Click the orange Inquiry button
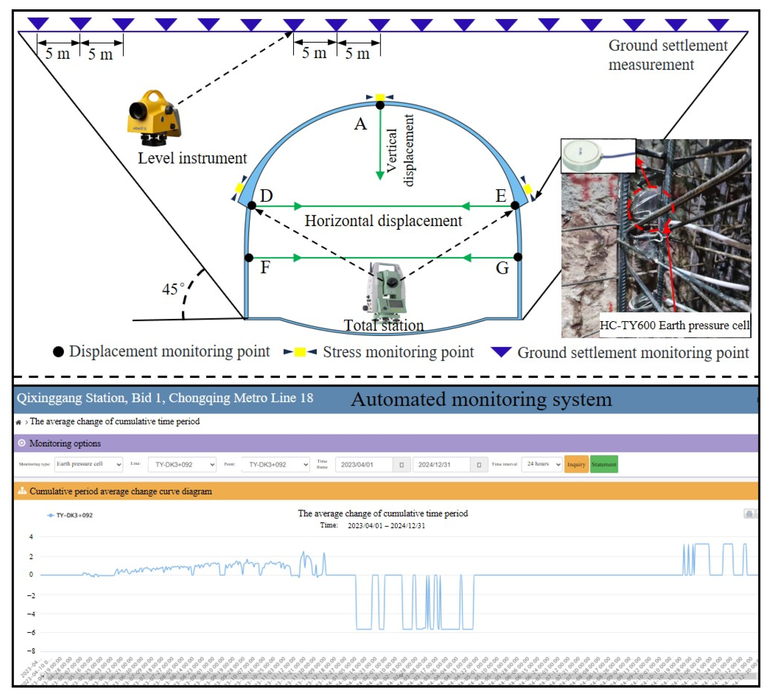The image size is (772, 700). [576, 464]
